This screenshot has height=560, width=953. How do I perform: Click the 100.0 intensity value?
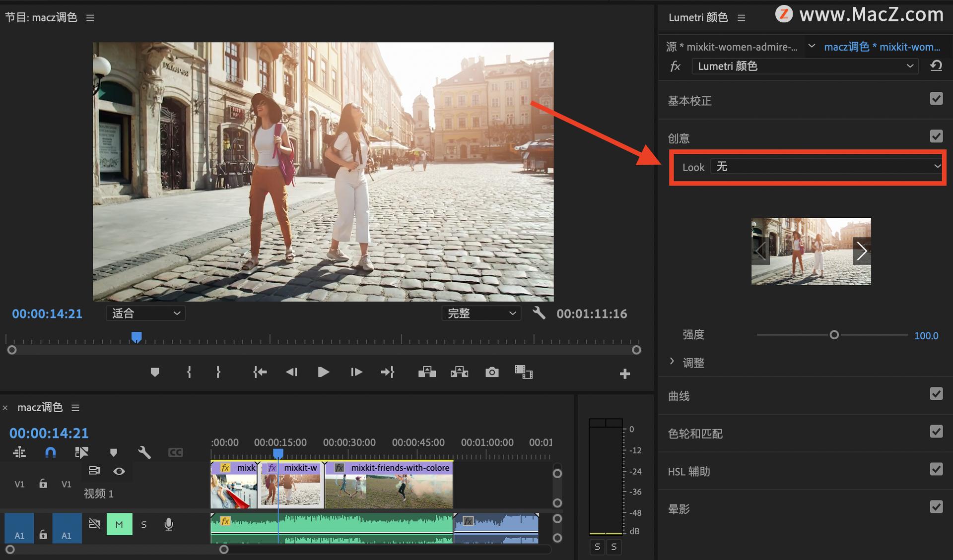tap(926, 335)
